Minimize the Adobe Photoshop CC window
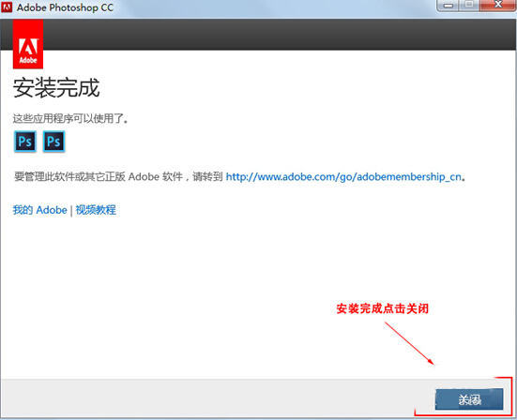Screen dimensions: 517x420 tap(449, 6)
